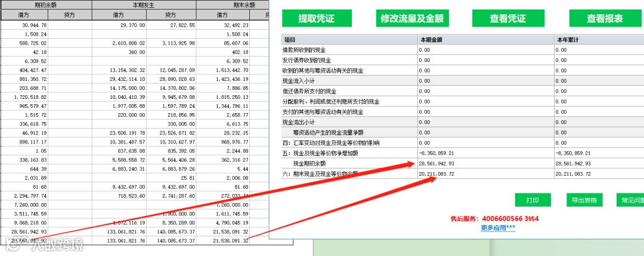Click 本年累计 0.00 of 现金流出小计
Screen dimensions: 644x256
pos(561,122)
